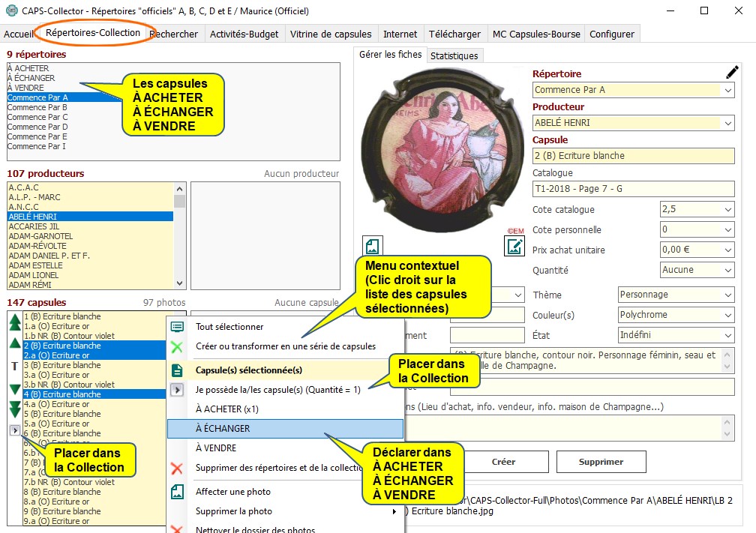Click the Créer button
The height and width of the screenshot is (533, 756).
pyautogui.click(x=503, y=462)
